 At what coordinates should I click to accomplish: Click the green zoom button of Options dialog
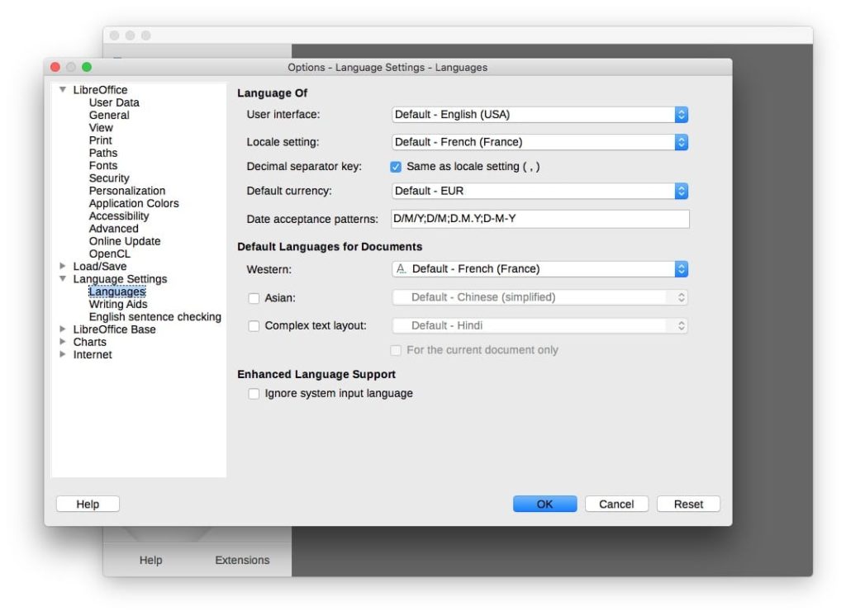(x=87, y=67)
